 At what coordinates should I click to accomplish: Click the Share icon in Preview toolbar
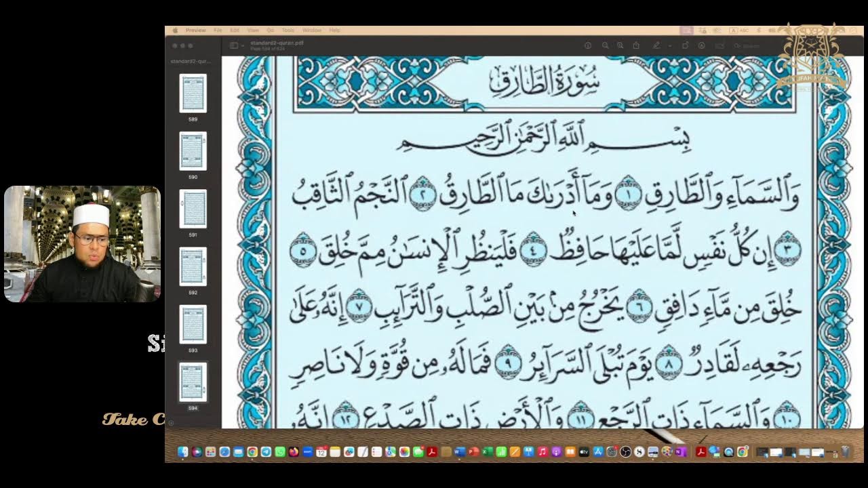point(636,45)
